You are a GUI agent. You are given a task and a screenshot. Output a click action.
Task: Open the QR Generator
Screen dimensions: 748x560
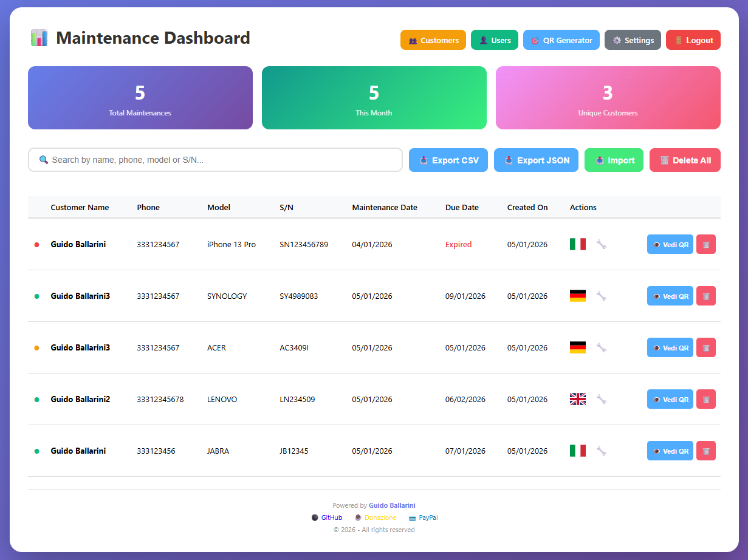tap(561, 40)
